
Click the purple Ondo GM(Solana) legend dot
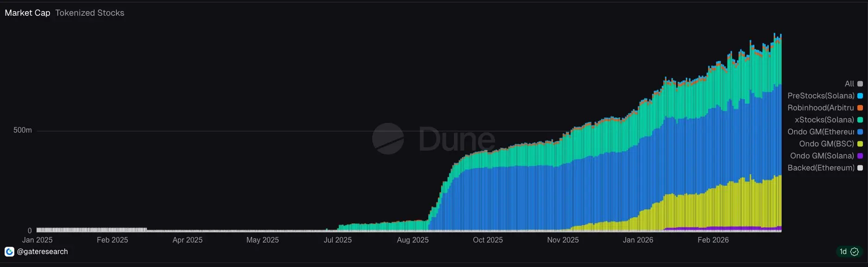860,156
